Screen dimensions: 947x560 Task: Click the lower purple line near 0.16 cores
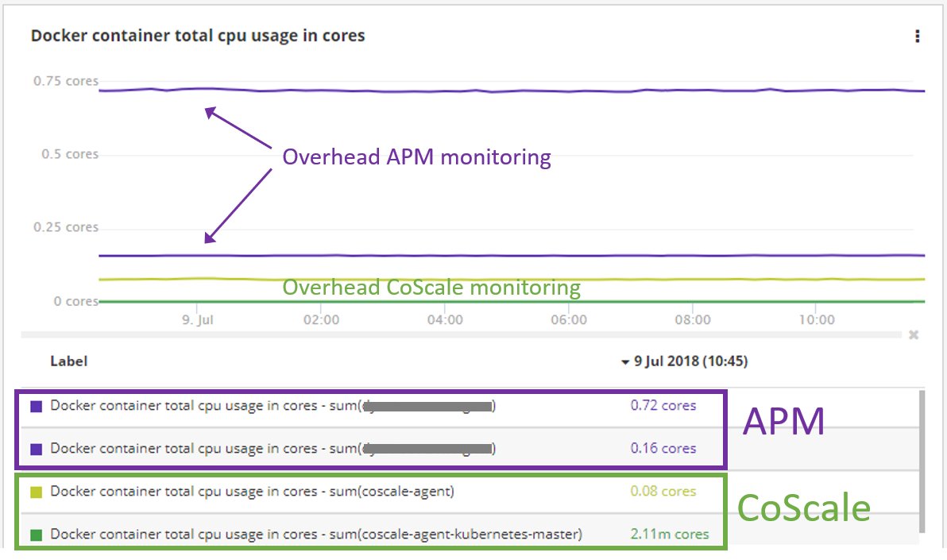point(512,256)
